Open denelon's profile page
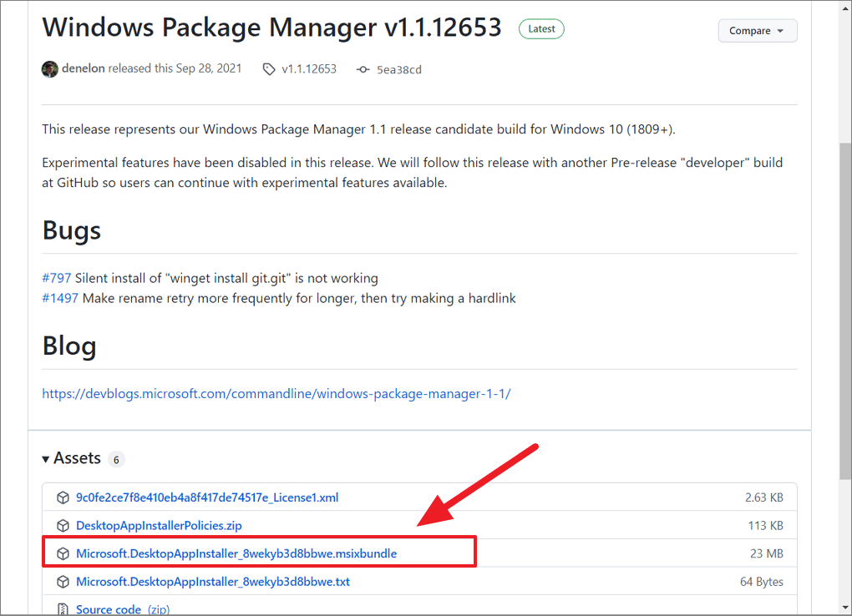Image resolution: width=852 pixels, height=616 pixels. [x=84, y=68]
